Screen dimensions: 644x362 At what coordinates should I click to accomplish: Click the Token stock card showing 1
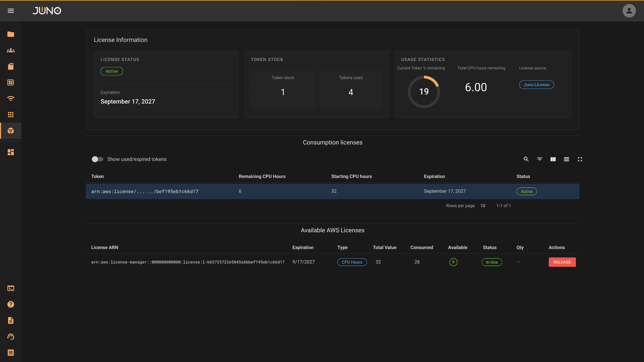(283, 89)
